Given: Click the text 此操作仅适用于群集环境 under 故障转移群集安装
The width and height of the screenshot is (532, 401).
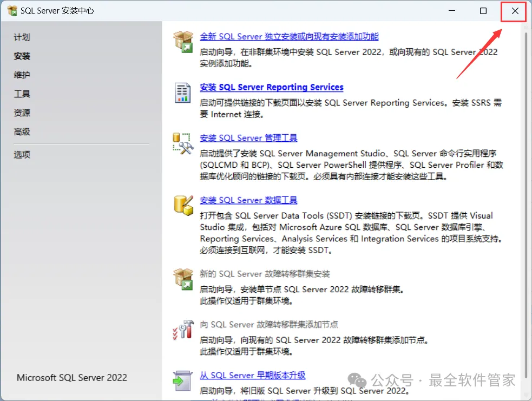Looking at the screenshot, I should click(x=246, y=301).
